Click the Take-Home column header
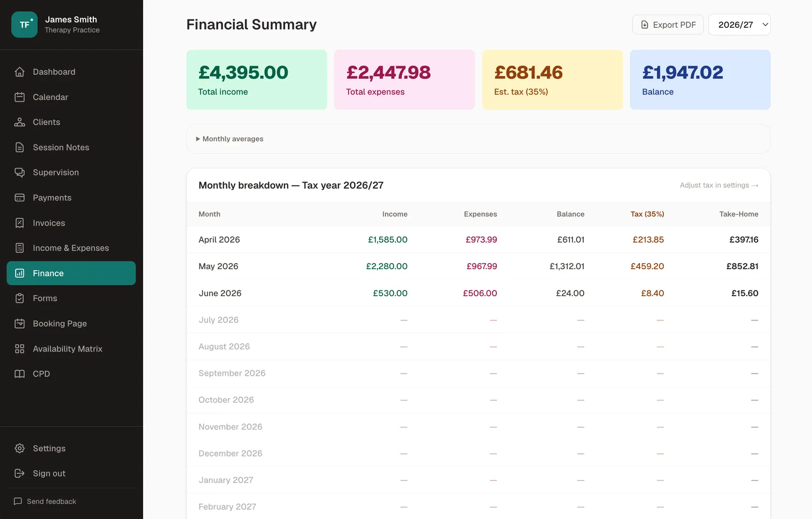The width and height of the screenshot is (812, 519). pyautogui.click(x=739, y=214)
